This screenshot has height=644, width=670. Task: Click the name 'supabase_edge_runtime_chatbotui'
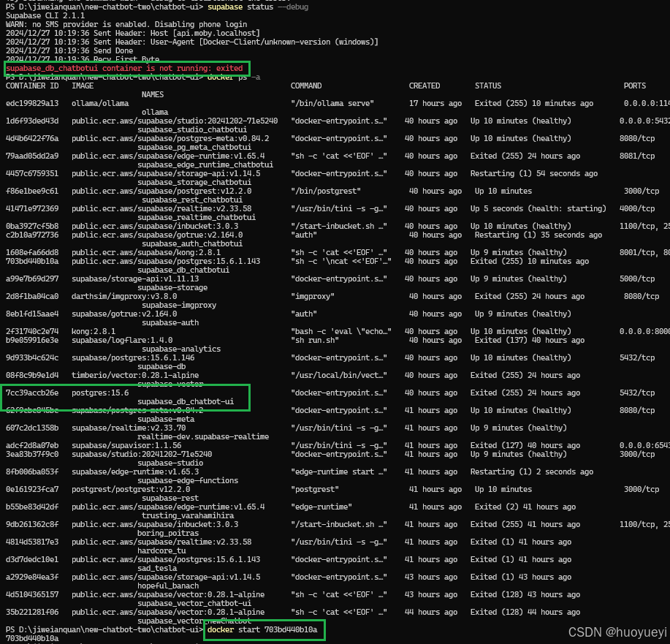point(205,164)
